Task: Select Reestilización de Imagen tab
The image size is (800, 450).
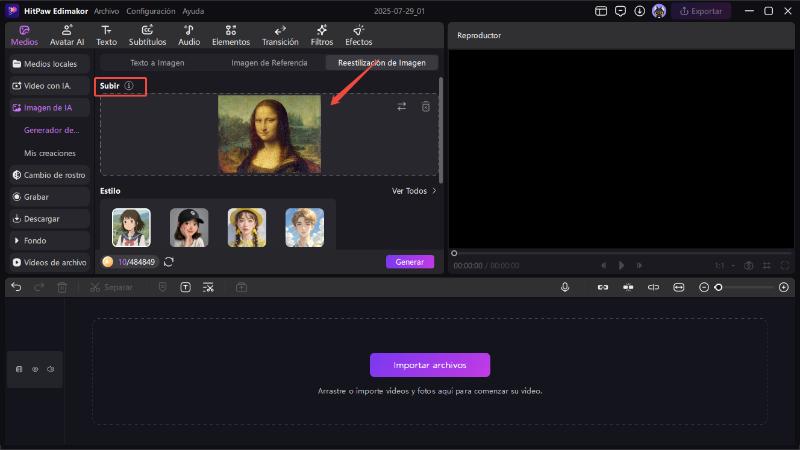Action: (382, 63)
